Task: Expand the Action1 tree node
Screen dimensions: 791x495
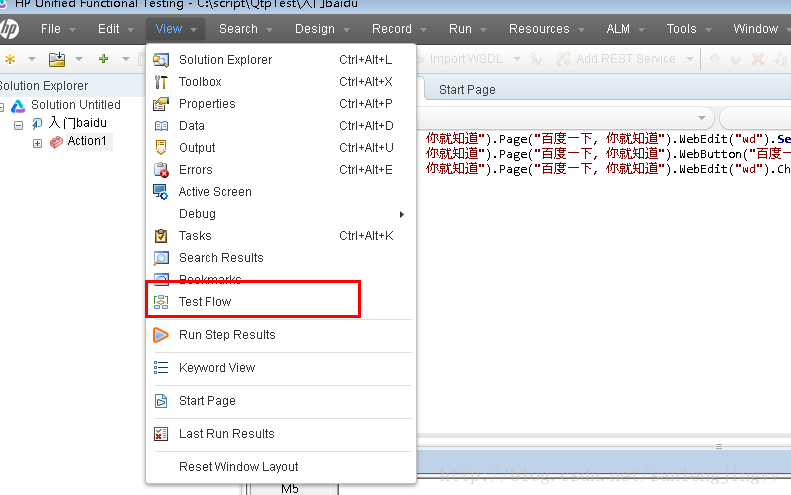Action: pos(37,143)
